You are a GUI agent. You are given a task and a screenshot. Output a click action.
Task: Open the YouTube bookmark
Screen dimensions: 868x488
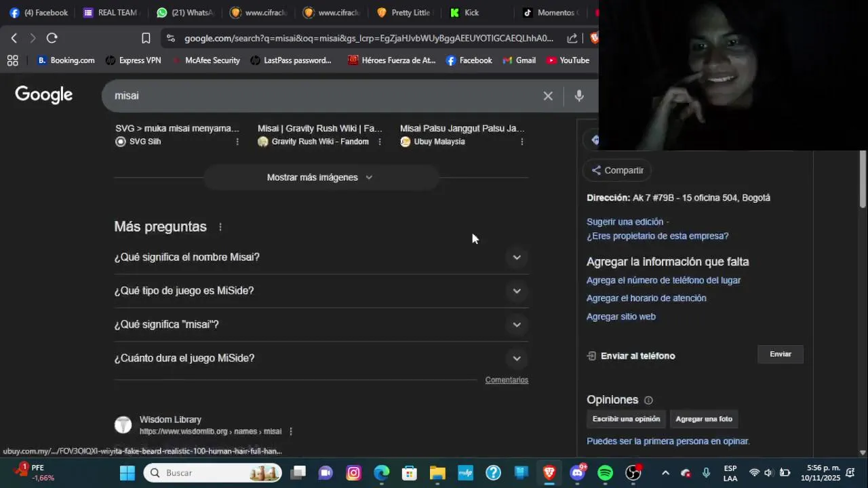568,60
